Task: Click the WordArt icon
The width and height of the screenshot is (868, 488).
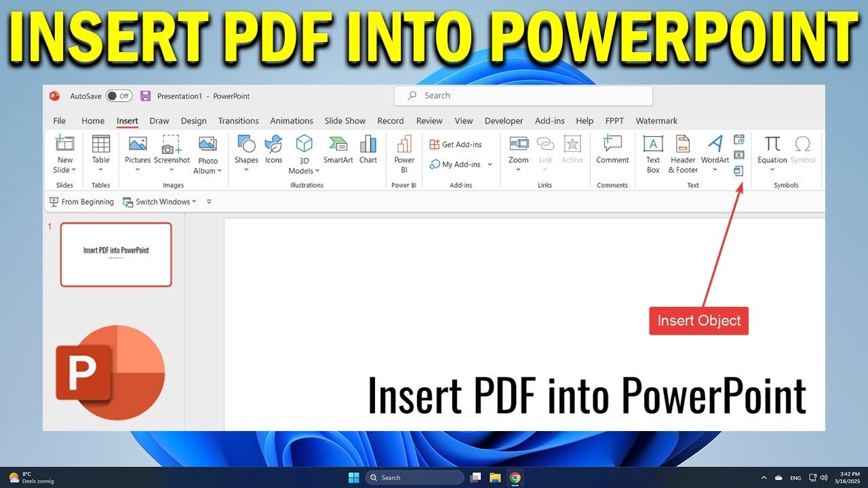Action: pyautogui.click(x=715, y=144)
